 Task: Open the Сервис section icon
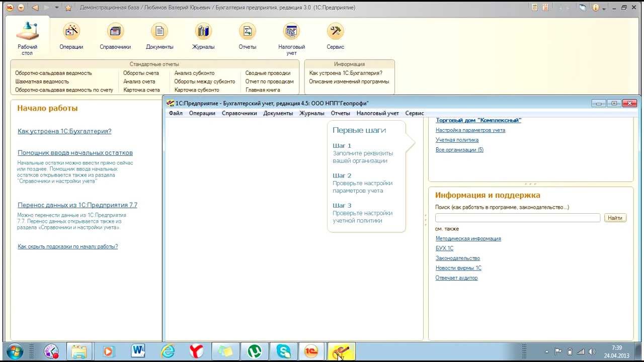click(336, 36)
